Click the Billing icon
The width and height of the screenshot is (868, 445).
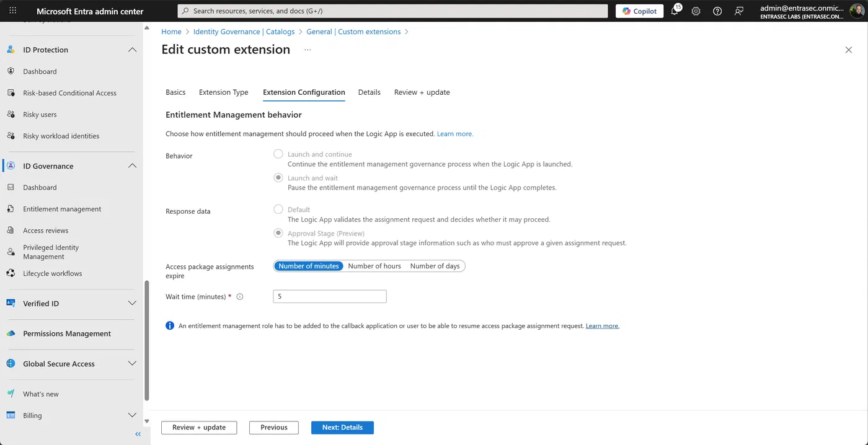point(11,415)
